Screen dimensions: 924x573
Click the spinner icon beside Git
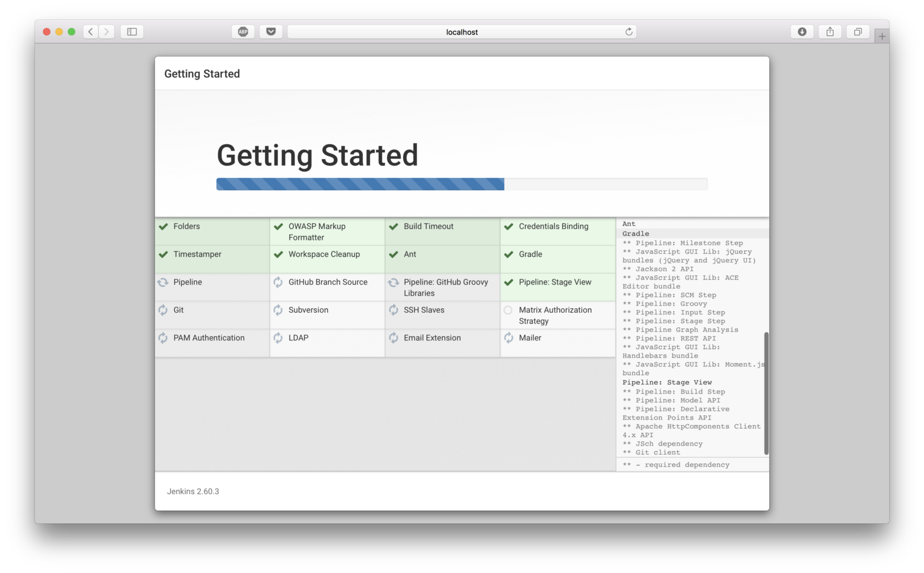163,310
